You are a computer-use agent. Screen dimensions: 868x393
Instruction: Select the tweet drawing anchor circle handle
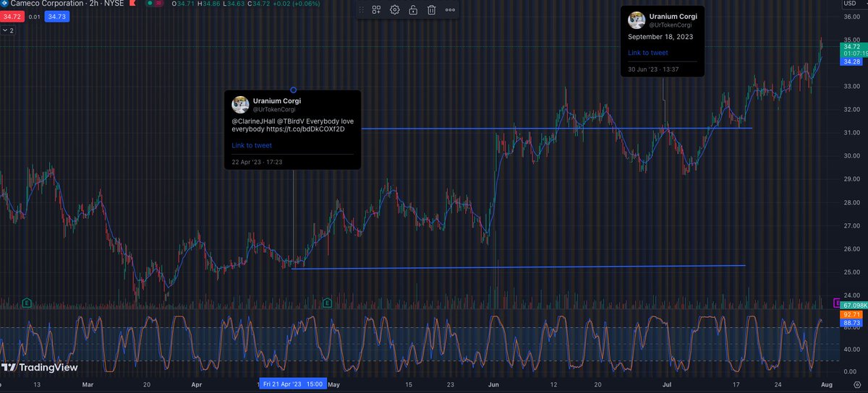click(293, 90)
